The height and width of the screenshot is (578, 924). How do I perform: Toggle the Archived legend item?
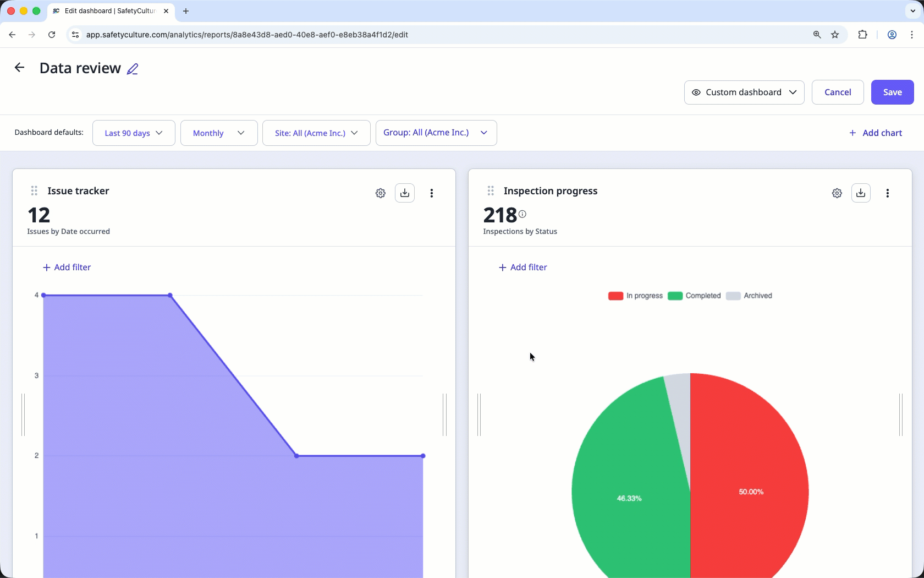pos(749,296)
